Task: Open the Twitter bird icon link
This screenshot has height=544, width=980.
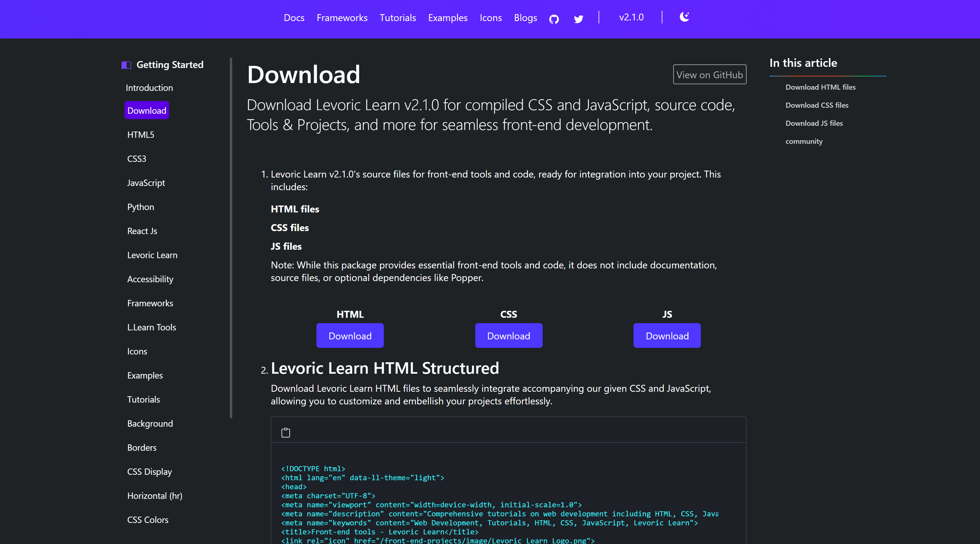Action: click(578, 19)
